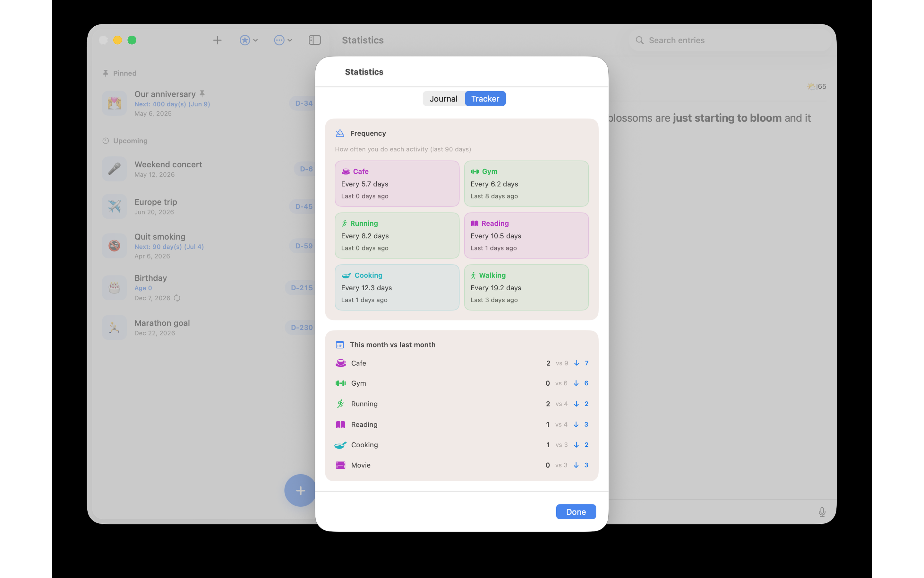
Task: Click the Movie film icon in comparison list
Action: tap(341, 465)
